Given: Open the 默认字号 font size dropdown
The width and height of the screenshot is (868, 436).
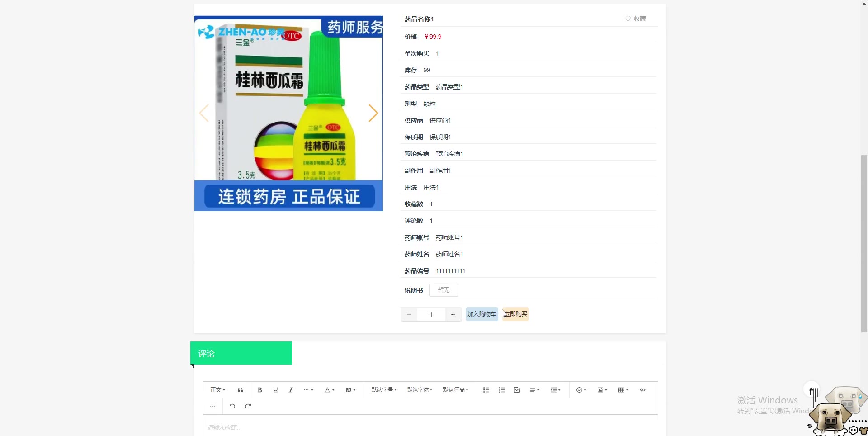Looking at the screenshot, I should pos(384,390).
